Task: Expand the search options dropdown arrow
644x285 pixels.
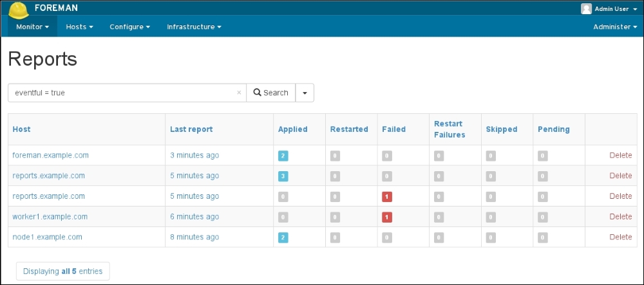Action: tap(305, 93)
